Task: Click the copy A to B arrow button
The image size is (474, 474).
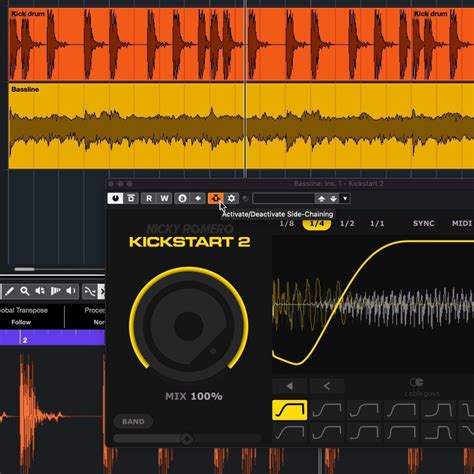Action: point(198,198)
